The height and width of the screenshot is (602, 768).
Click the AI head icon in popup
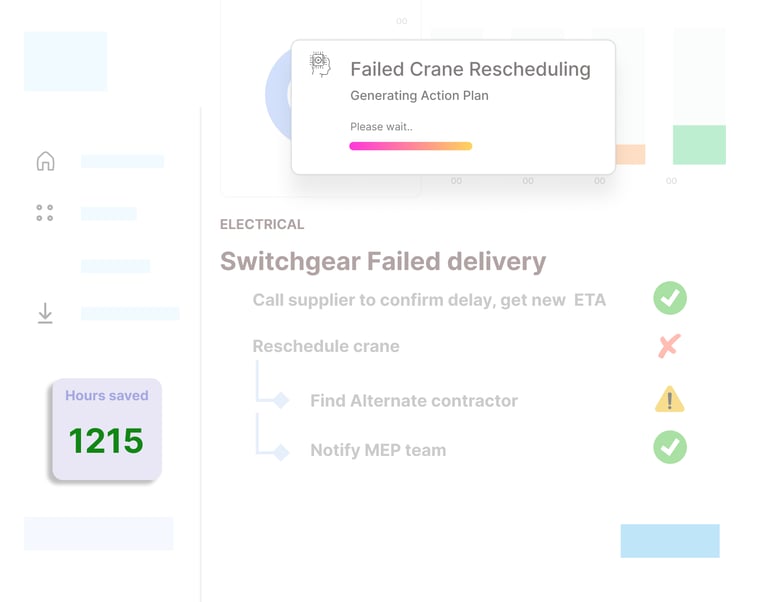(x=320, y=65)
